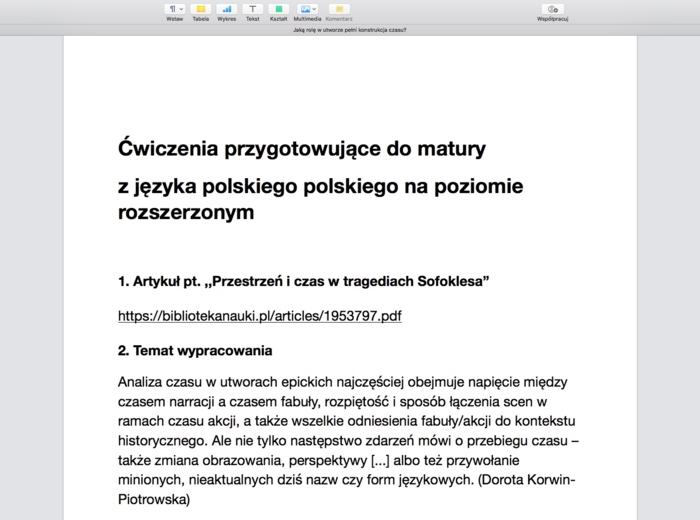Add a text box with the Tekst icon
The width and height of the screenshot is (700, 520).
click(x=253, y=9)
